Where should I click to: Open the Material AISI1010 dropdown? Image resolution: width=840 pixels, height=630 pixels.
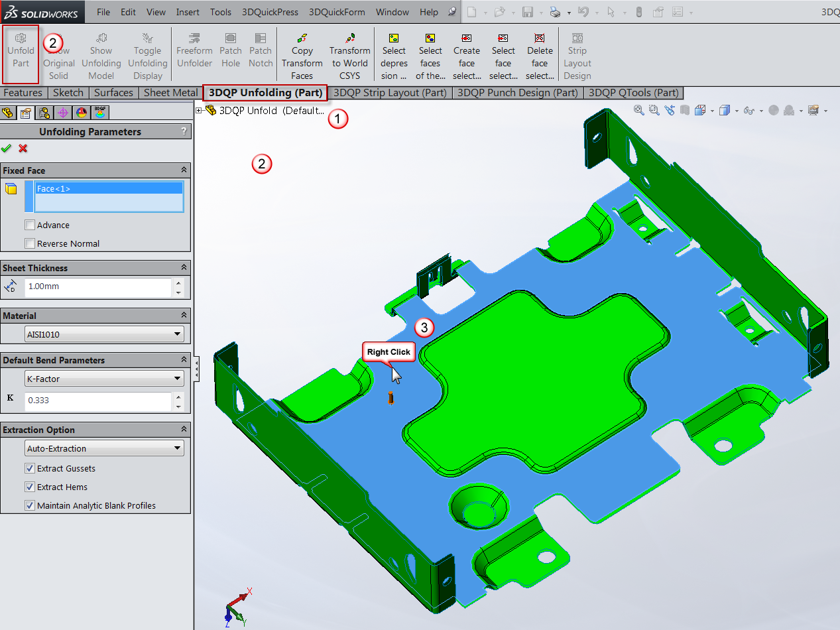pos(104,334)
